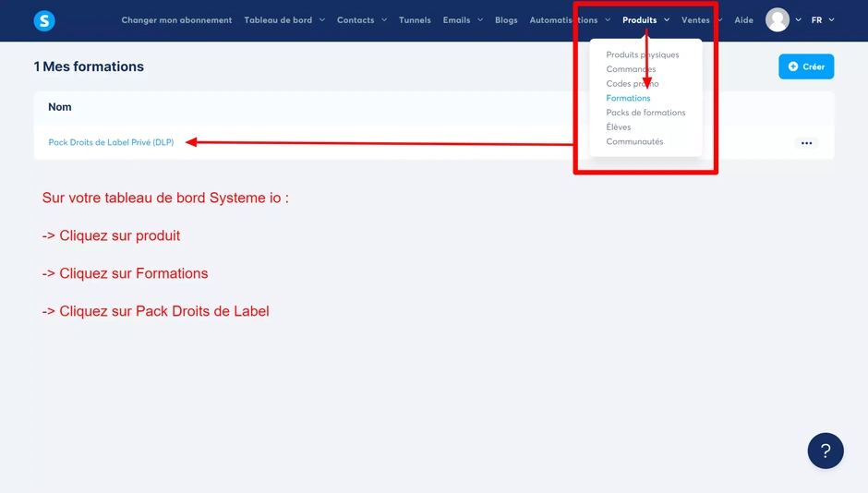Select Formations in the Produits menu
Viewport: 868px width, 493px height.
point(628,98)
